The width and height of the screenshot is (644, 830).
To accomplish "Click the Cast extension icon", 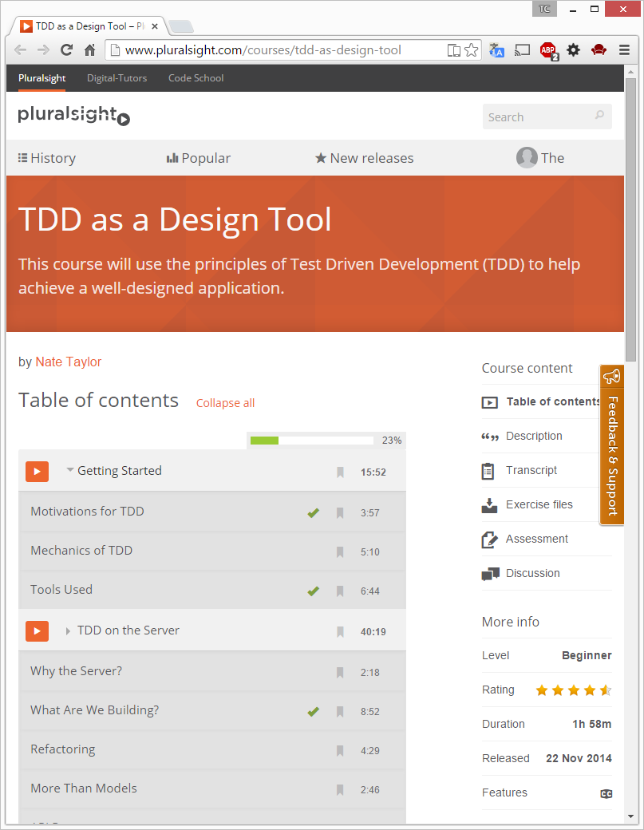I will point(522,50).
